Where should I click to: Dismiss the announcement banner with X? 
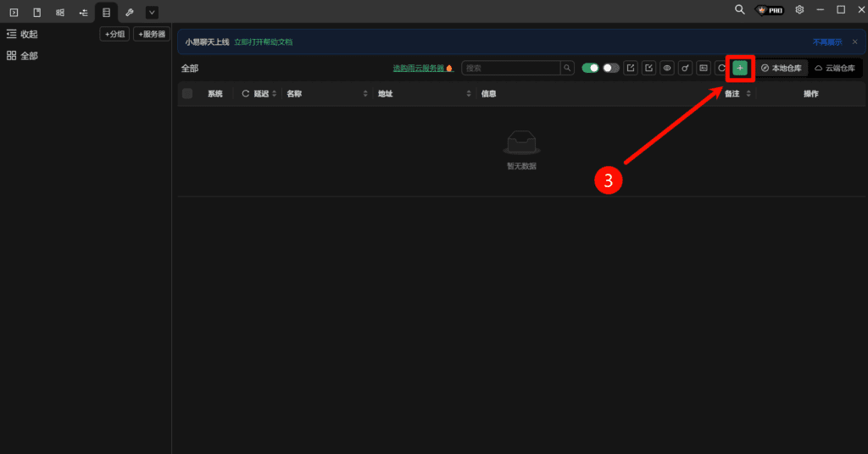point(854,42)
